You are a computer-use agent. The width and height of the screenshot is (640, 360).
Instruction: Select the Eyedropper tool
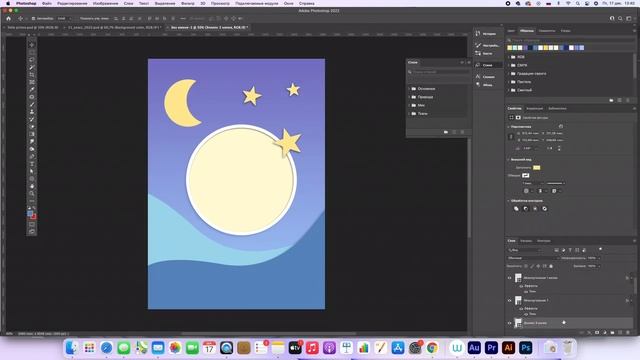32,89
